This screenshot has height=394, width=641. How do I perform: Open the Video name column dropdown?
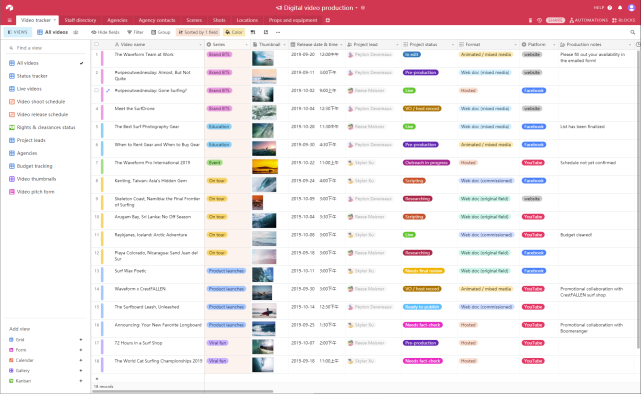coord(200,45)
